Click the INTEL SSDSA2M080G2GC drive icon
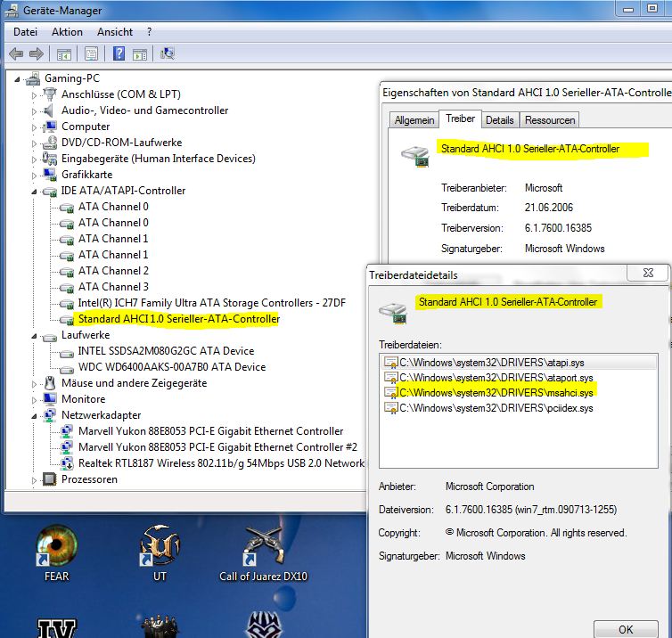The height and width of the screenshot is (638, 672). click(x=67, y=354)
